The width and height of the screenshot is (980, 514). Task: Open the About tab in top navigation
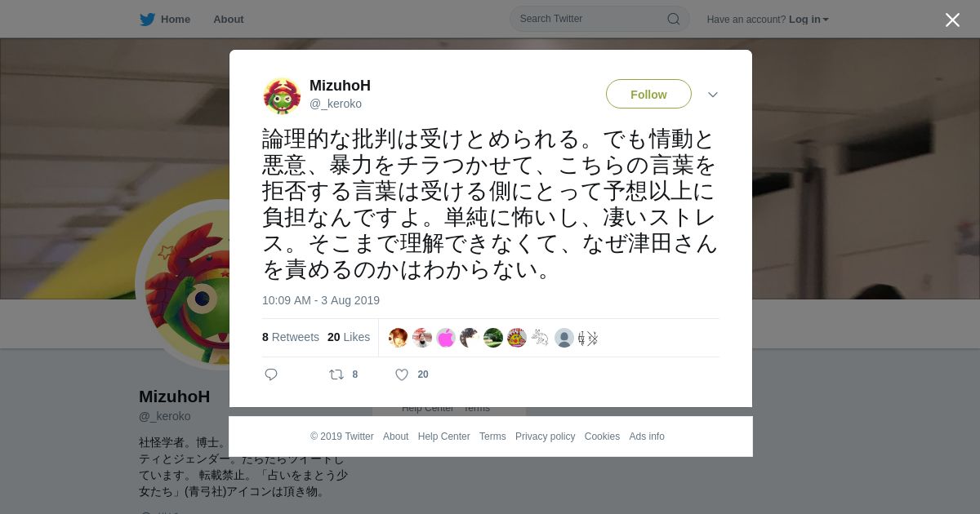[x=229, y=20]
